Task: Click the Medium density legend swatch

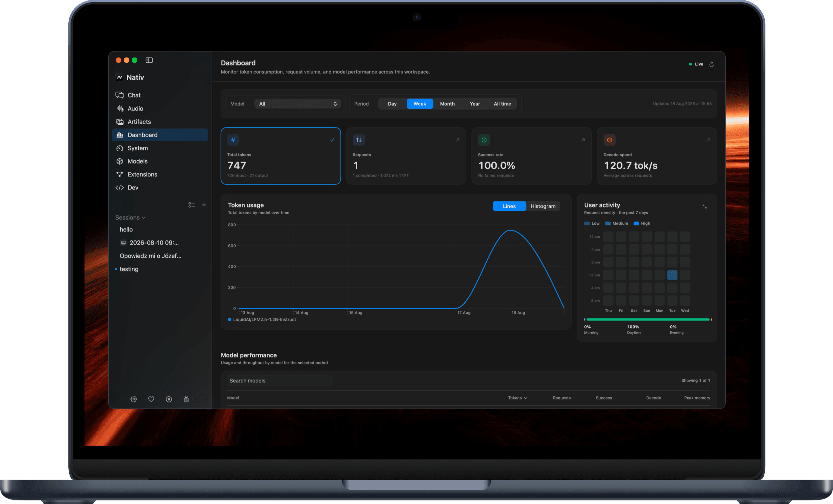Action: click(x=608, y=224)
